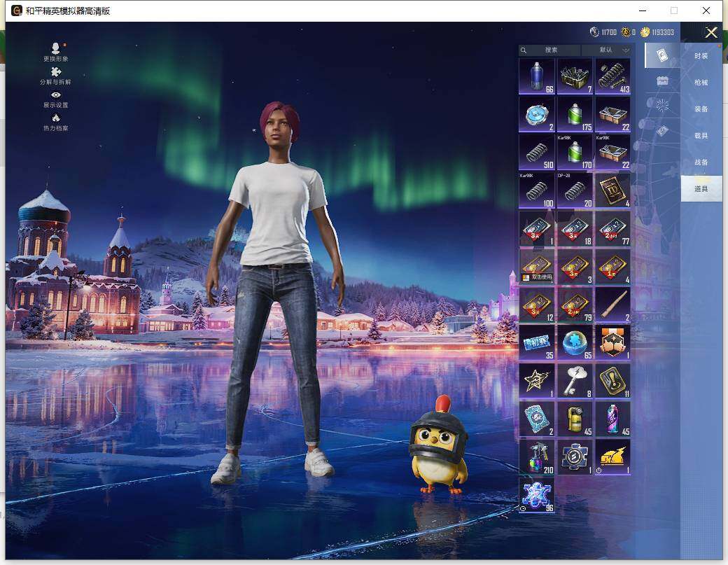This screenshot has height=565, width=728.
Task: Select the cloud key item with count 8
Action: (575, 381)
